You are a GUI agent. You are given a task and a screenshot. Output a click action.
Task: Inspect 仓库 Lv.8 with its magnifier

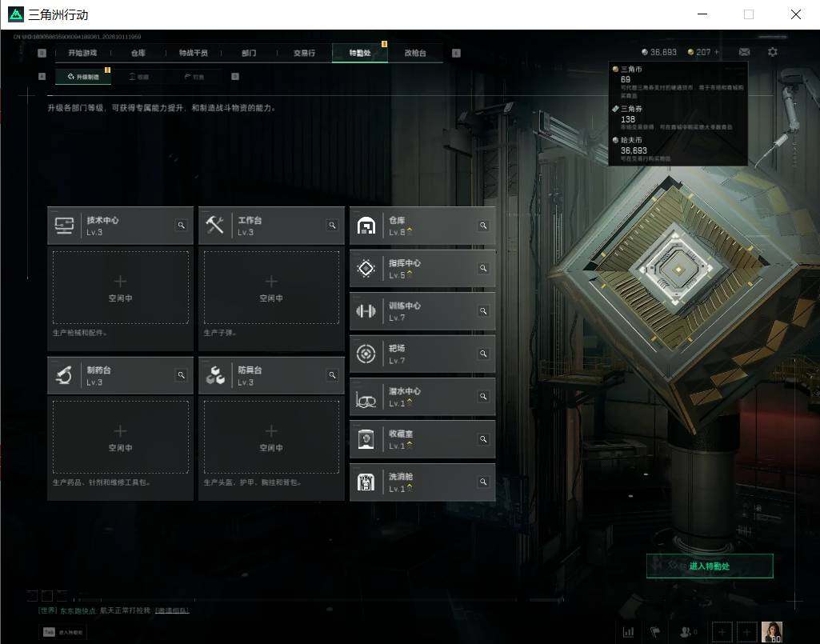pos(483,226)
